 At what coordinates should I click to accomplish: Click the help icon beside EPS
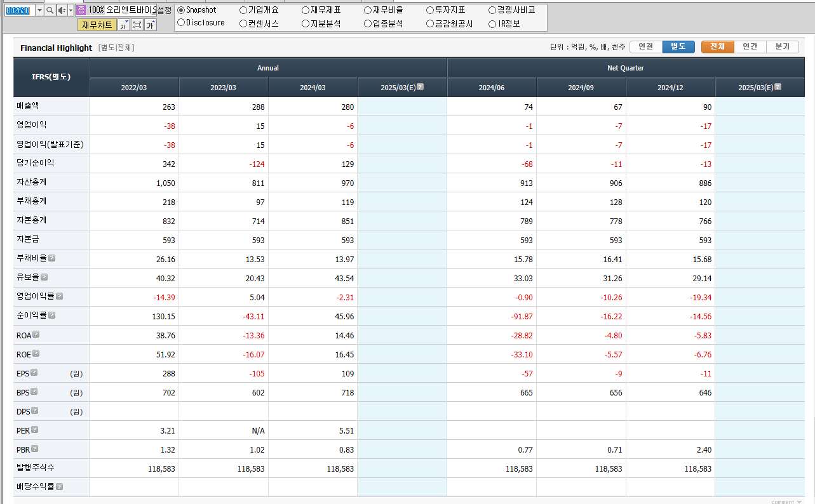pyautogui.click(x=34, y=373)
